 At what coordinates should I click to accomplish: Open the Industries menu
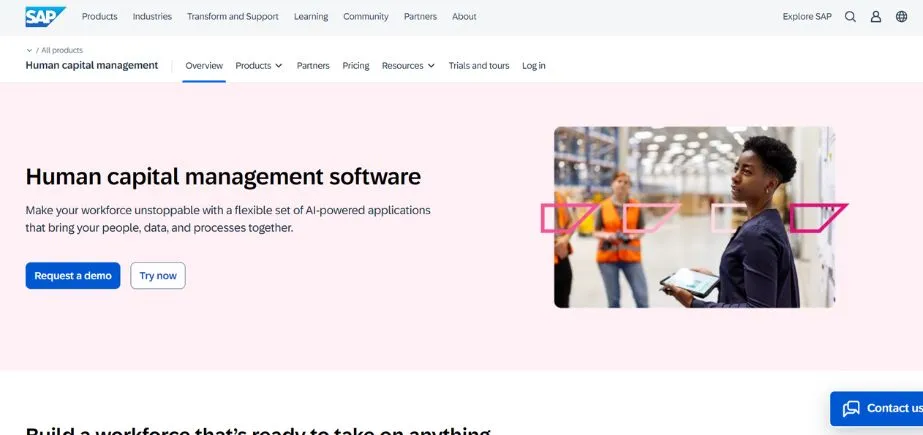(152, 16)
